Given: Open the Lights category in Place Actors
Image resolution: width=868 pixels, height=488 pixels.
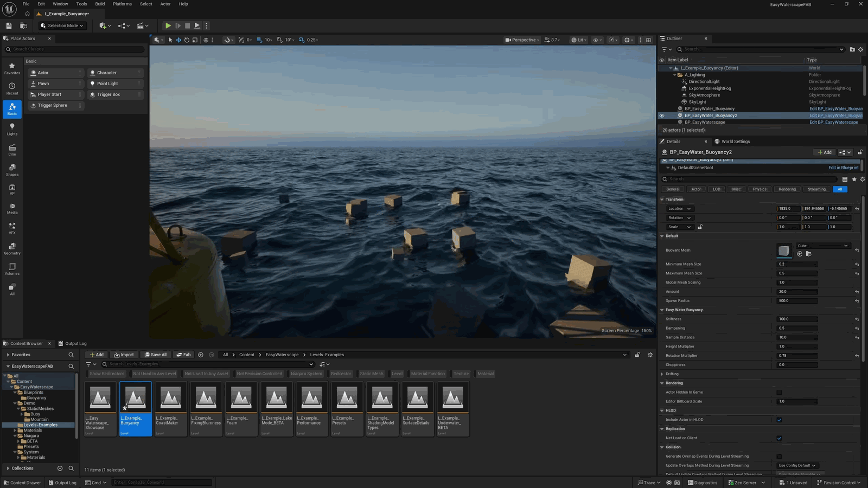Looking at the screenshot, I should tap(12, 129).
